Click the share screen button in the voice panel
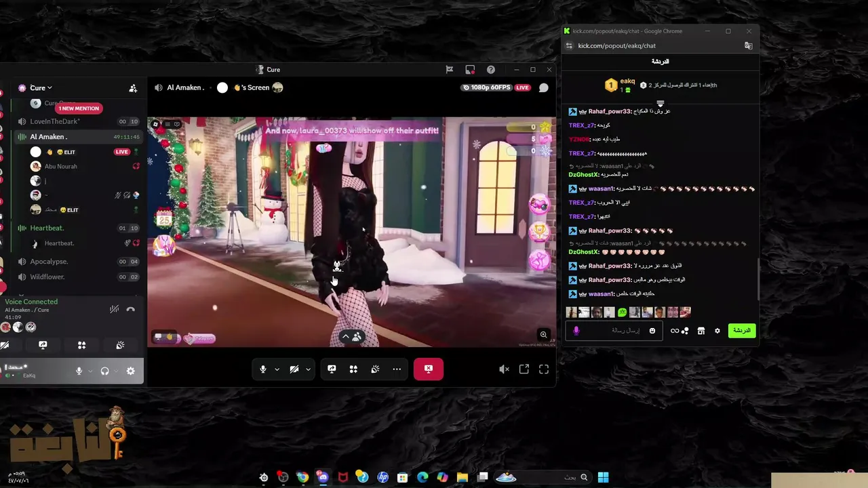Screen dimensions: 868x488 tap(43, 345)
